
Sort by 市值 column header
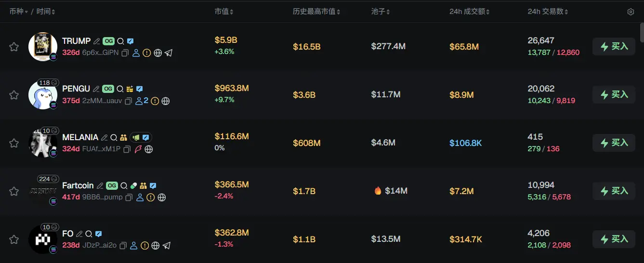point(224,12)
